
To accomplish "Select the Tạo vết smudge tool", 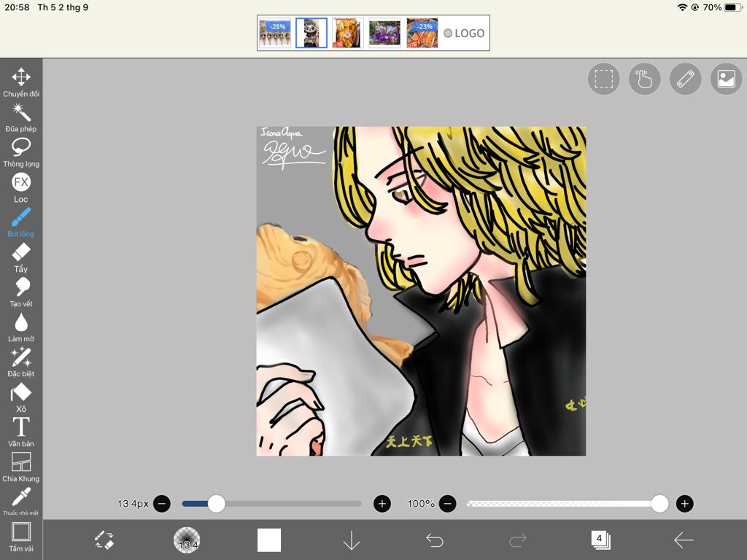I will tap(21, 292).
